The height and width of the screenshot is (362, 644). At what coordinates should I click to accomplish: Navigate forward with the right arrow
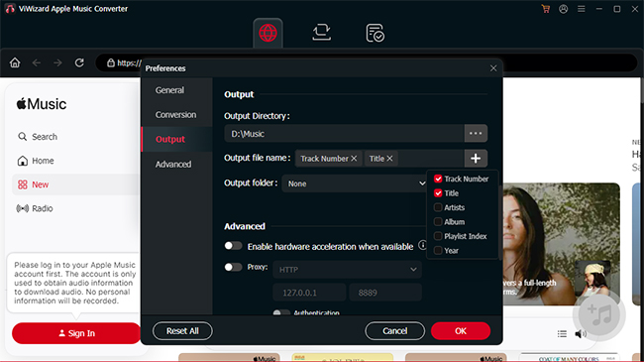(57, 62)
